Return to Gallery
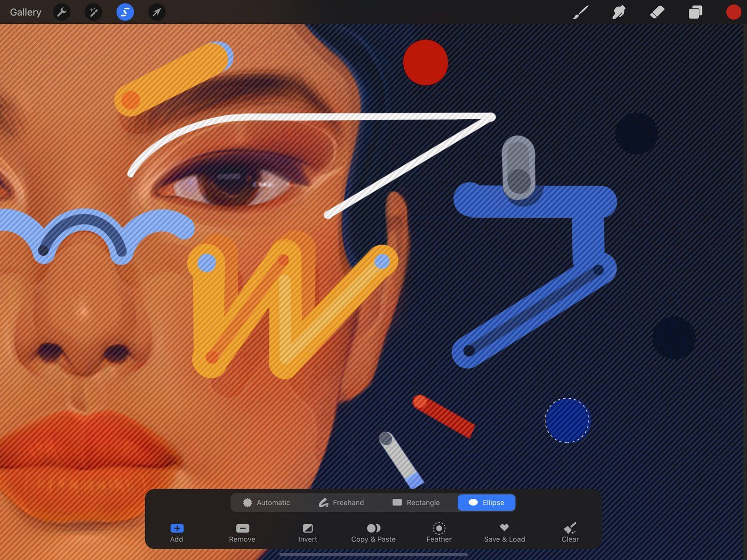 (x=25, y=12)
